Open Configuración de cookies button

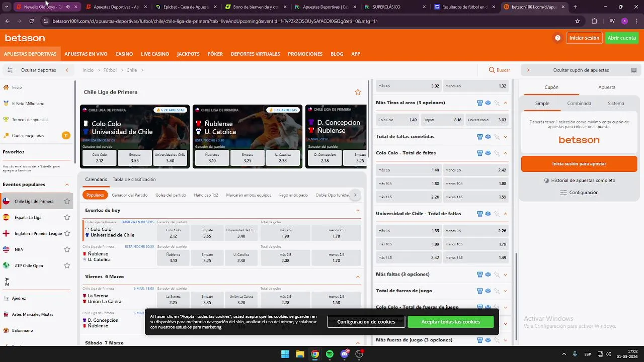[x=366, y=322]
